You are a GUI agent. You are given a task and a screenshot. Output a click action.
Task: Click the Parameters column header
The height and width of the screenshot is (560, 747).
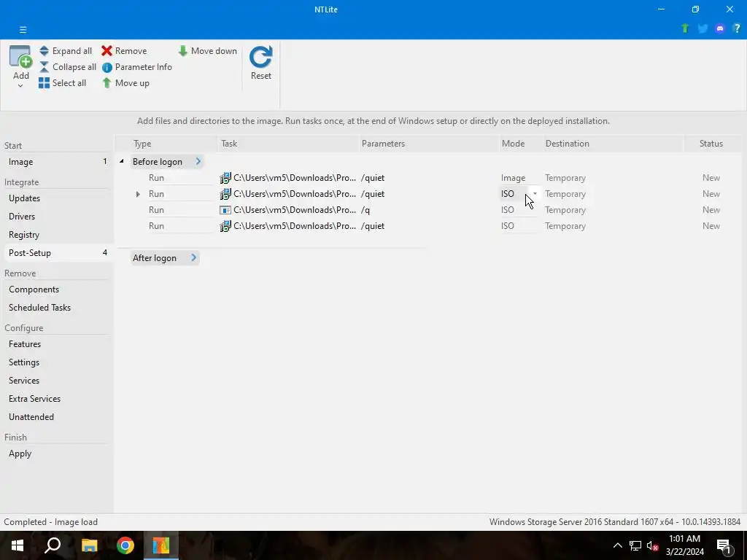(383, 144)
